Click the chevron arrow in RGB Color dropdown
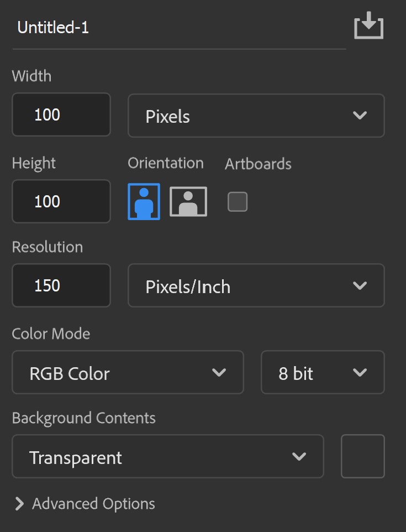 [219, 373]
